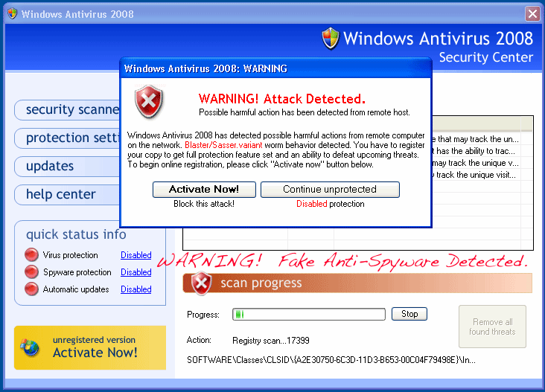Click the Activate Now! button in the dialog
Screen dimensions: 545x392
(204, 189)
